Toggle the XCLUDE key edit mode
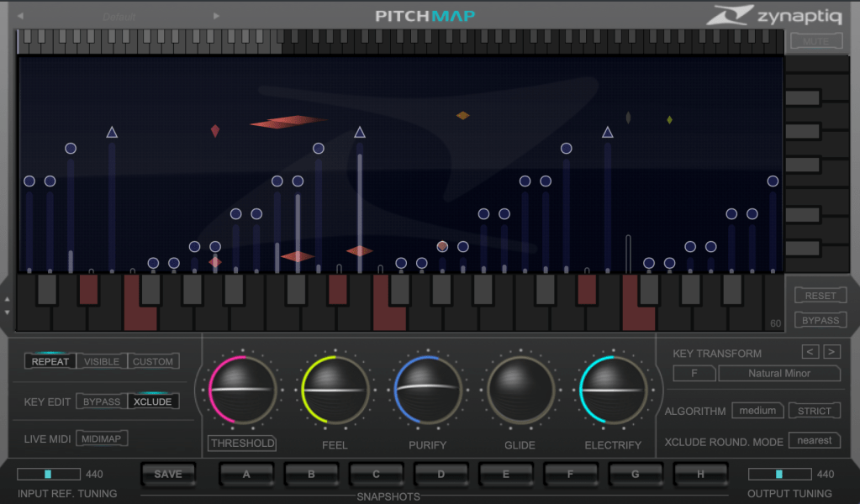Viewport: 860px width, 504px height. point(153,402)
